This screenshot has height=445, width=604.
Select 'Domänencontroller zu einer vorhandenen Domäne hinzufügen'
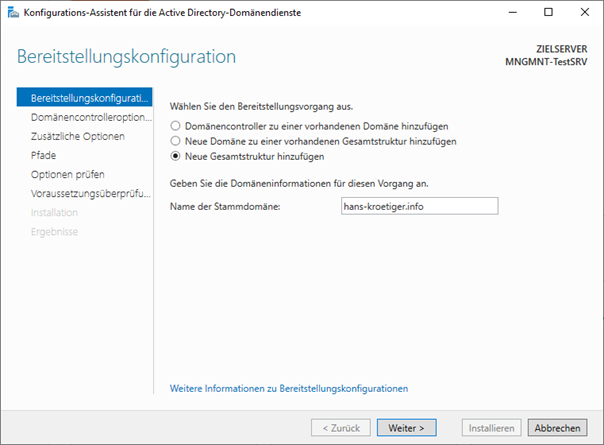coord(177,126)
